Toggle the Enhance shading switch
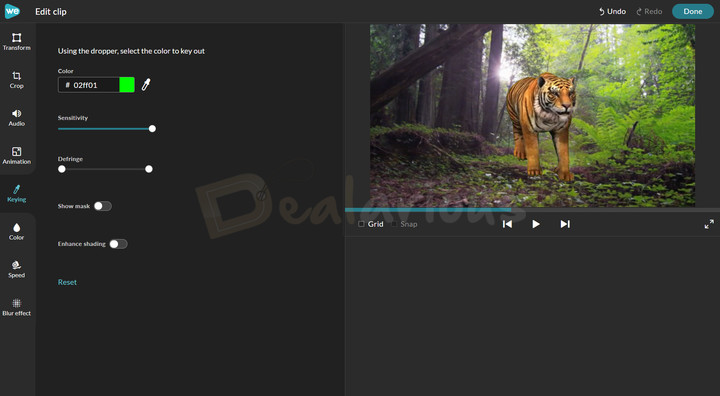This screenshot has height=396, width=720. (118, 244)
